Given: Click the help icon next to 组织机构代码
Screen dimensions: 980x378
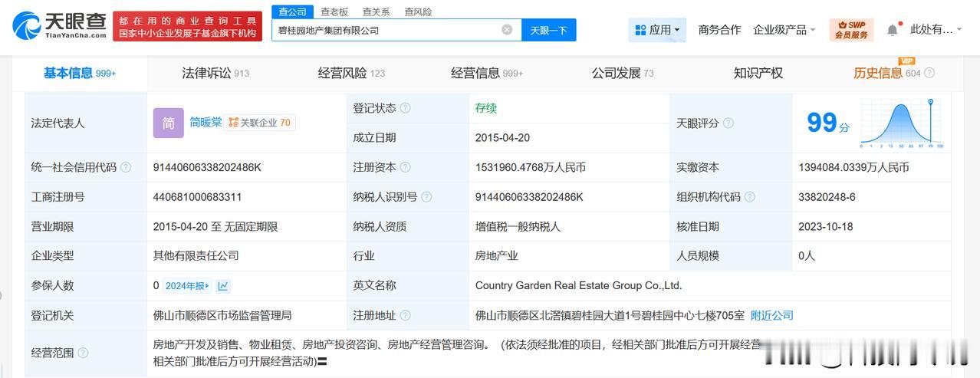Looking at the screenshot, I should pyautogui.click(x=750, y=197).
